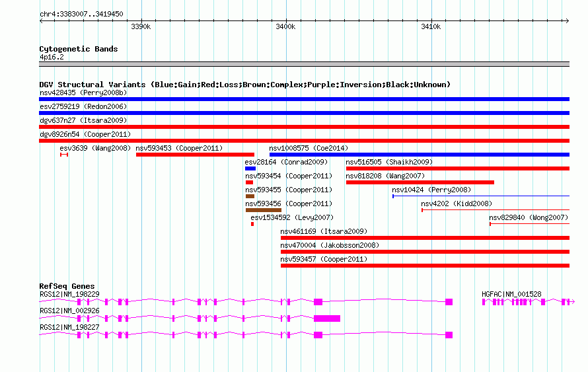Click the chr4:3383007..3419450 coordinate text
Screen dimensions: 588x372
click(x=81, y=14)
